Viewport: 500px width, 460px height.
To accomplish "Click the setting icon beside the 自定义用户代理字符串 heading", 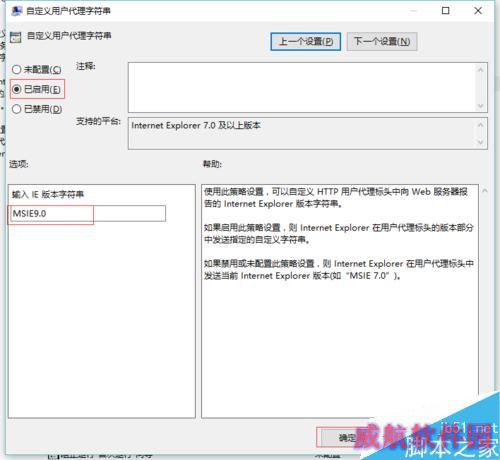I will point(16,37).
